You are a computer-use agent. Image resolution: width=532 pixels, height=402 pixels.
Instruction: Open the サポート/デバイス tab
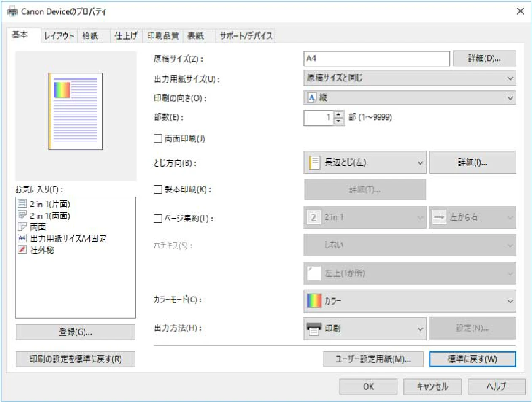246,36
